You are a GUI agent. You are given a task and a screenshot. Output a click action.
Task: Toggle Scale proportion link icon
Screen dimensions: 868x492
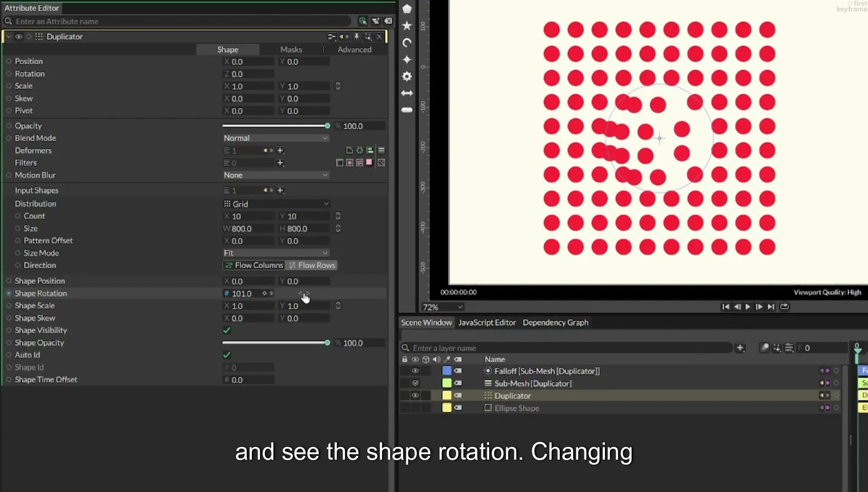(338, 86)
